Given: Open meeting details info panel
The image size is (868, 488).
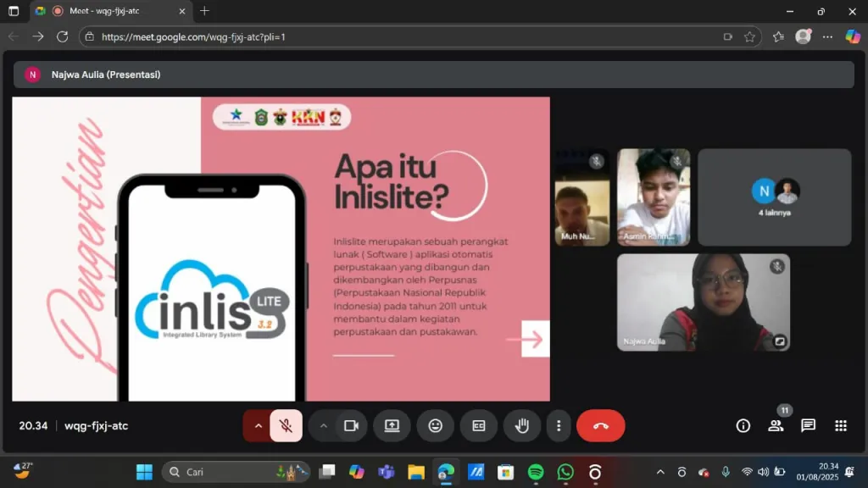Looking at the screenshot, I should pos(743,425).
